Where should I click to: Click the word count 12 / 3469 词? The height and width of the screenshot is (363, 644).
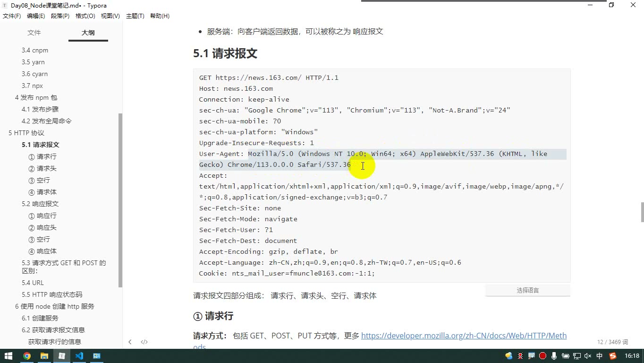point(613,342)
